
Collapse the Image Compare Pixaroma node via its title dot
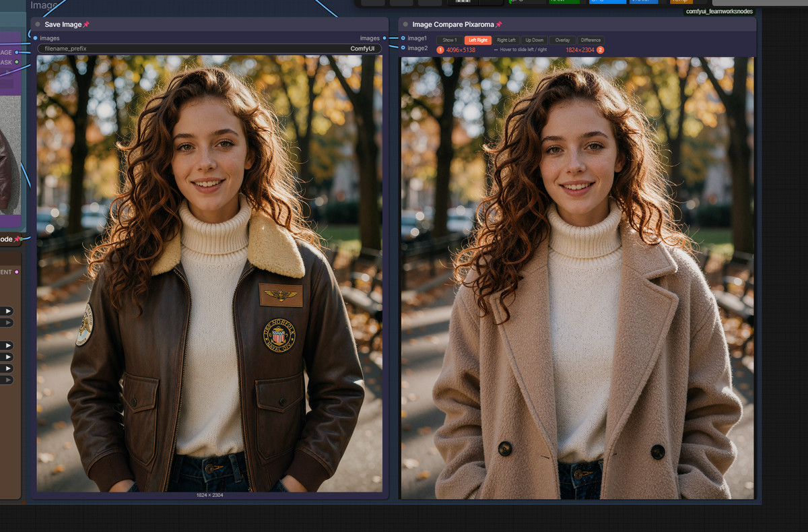click(405, 24)
